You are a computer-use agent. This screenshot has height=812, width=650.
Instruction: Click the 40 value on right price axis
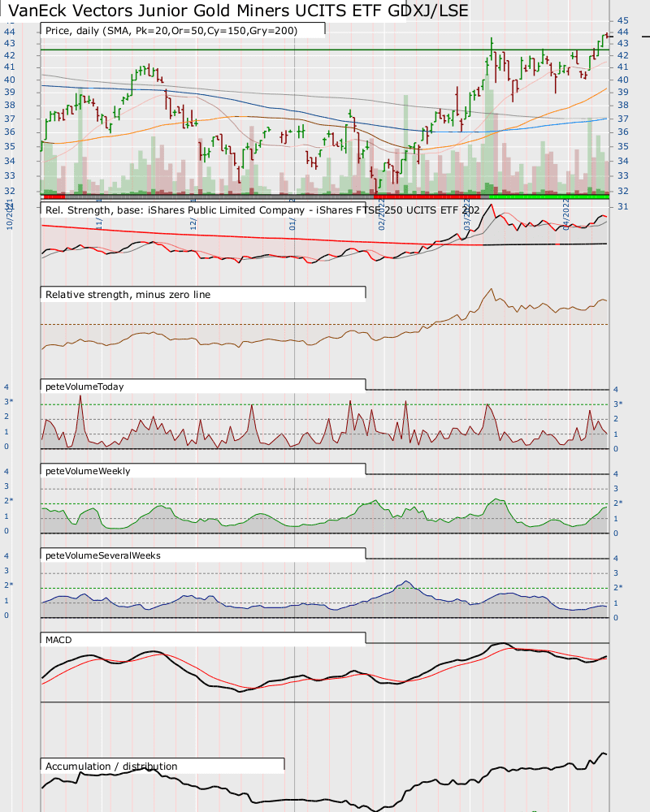[x=622, y=80]
